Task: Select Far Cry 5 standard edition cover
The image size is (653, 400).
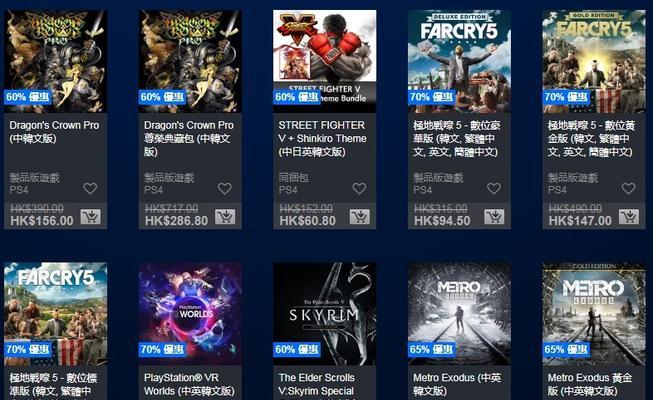Action: 55,314
